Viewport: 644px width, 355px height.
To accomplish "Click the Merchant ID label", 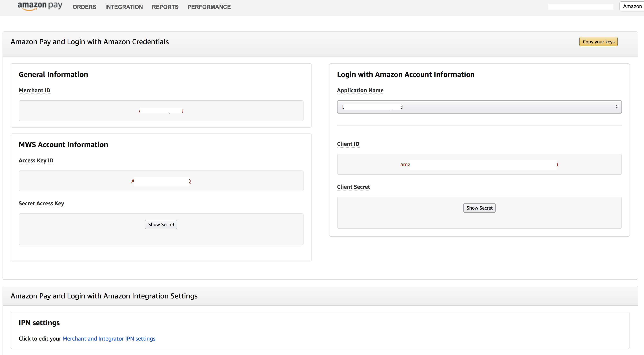I will [x=34, y=90].
